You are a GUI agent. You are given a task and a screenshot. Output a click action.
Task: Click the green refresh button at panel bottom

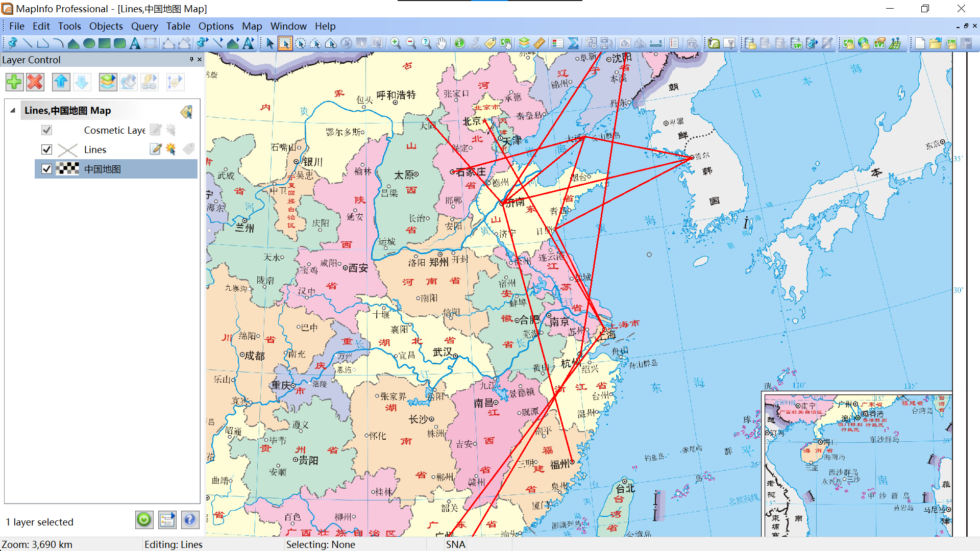click(144, 520)
